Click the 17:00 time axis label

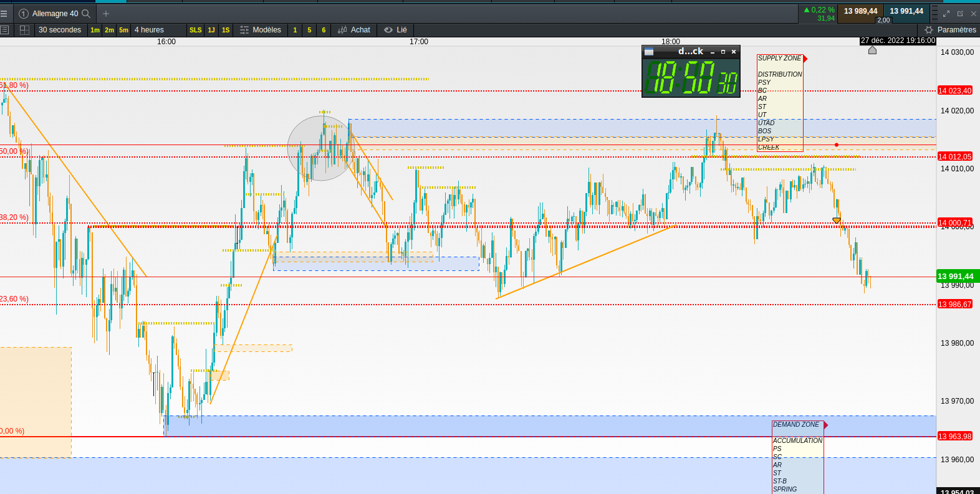click(x=419, y=42)
